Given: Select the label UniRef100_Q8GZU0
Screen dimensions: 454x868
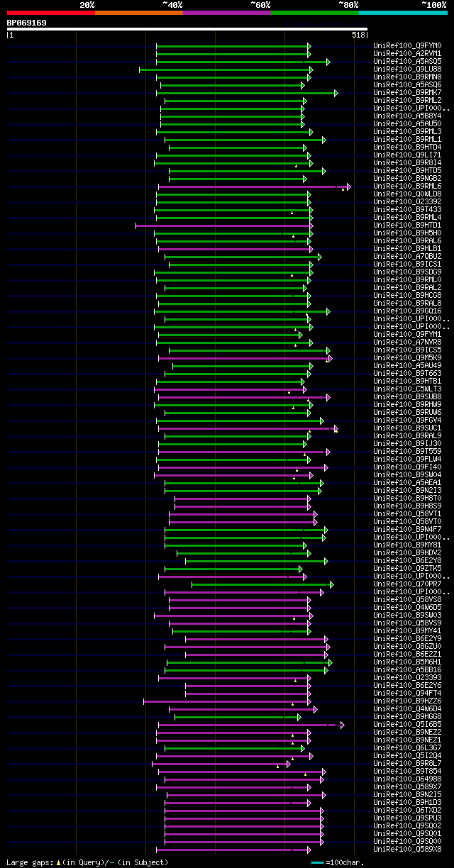Looking at the screenshot, I should [x=407, y=646].
